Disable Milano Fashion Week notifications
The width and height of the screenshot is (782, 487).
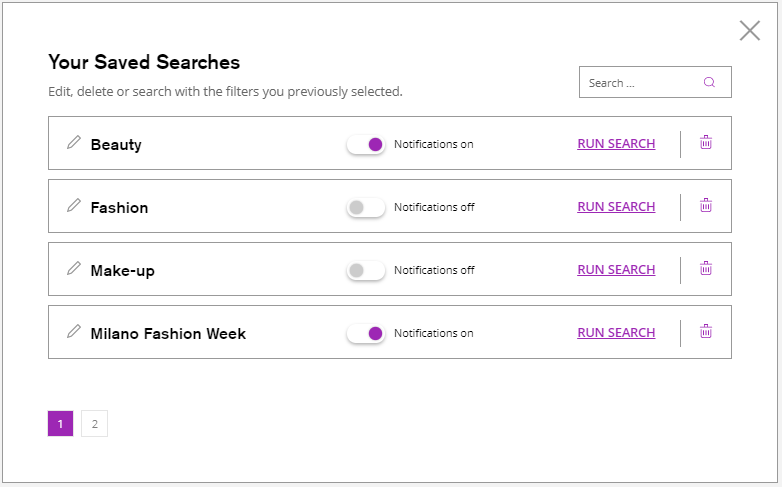366,333
